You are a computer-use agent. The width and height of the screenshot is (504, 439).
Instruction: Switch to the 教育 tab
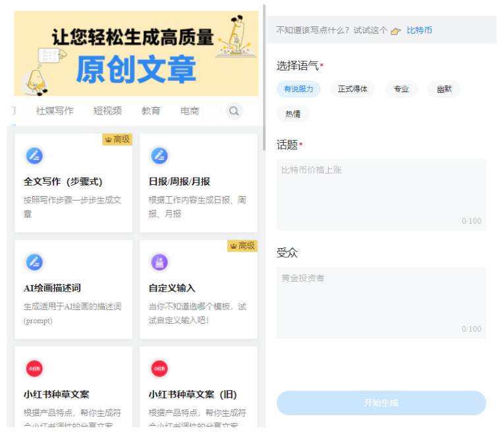[151, 111]
